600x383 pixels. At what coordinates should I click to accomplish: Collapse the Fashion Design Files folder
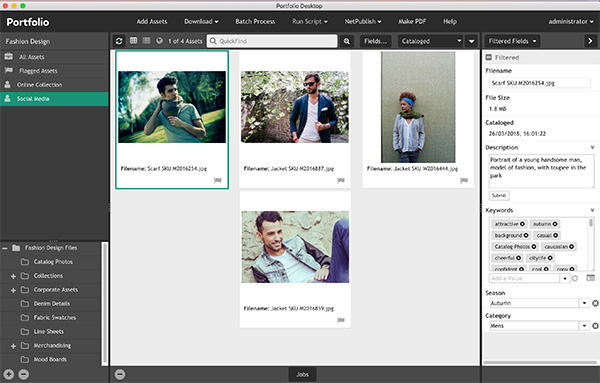tap(5, 248)
